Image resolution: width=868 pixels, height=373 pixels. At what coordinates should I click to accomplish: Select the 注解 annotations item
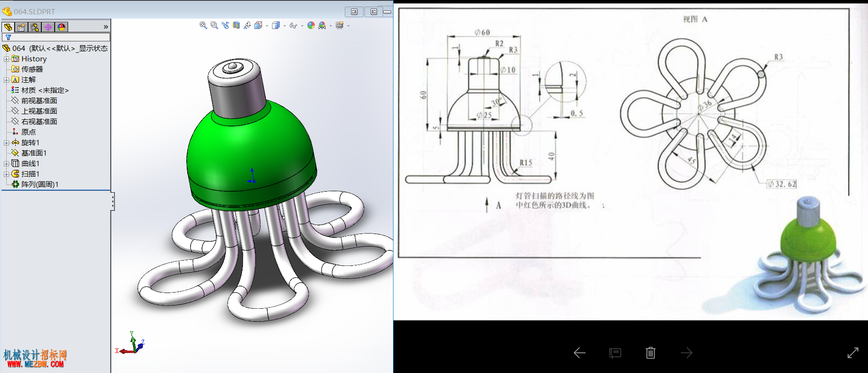(28, 80)
